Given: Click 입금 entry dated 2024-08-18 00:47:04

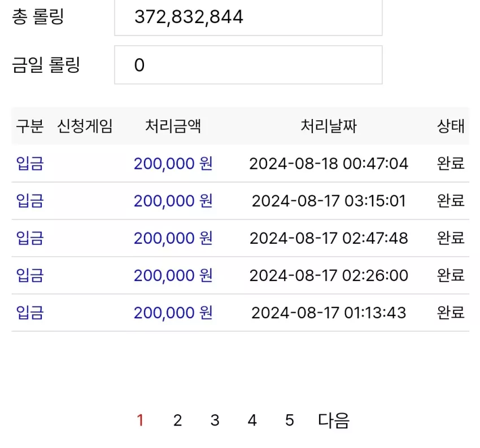Looking at the screenshot, I should 30,163.
